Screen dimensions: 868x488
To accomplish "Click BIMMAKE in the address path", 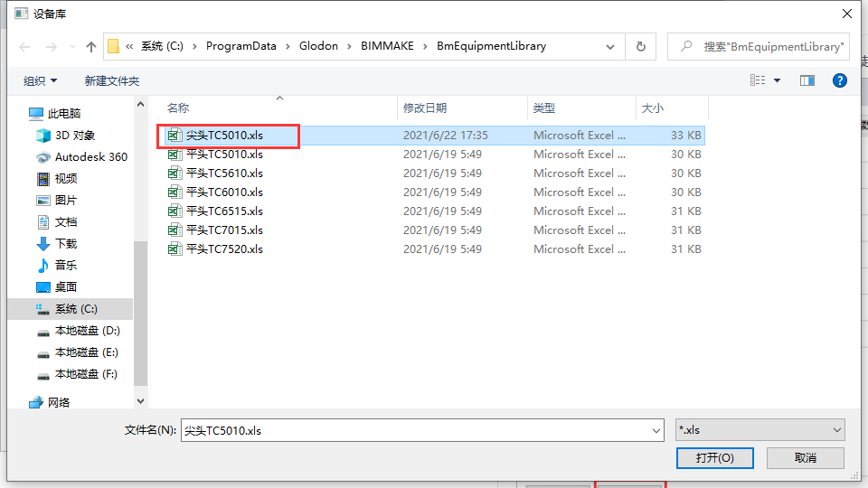I will click(x=387, y=46).
